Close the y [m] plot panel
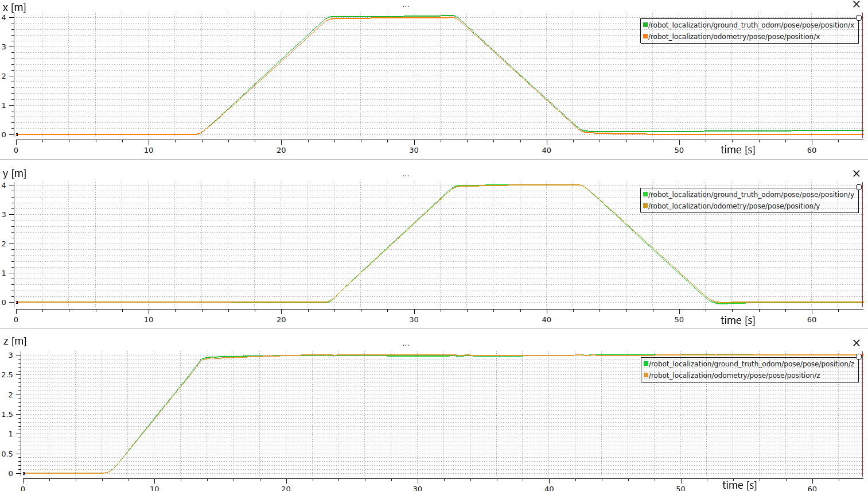The width and height of the screenshot is (868, 491). 857,173
